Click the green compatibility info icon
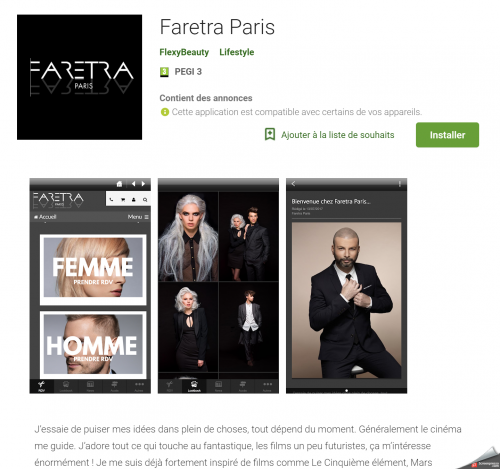 [x=165, y=112]
